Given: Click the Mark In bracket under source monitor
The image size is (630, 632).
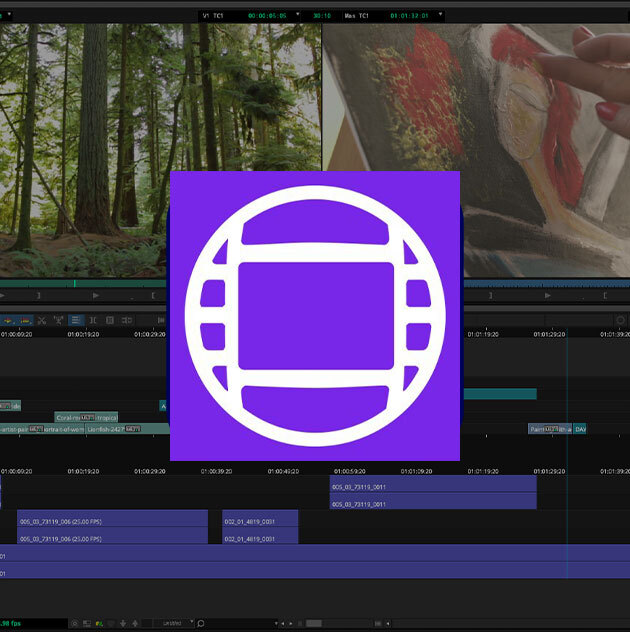Looking at the screenshot, I should 153,296.
